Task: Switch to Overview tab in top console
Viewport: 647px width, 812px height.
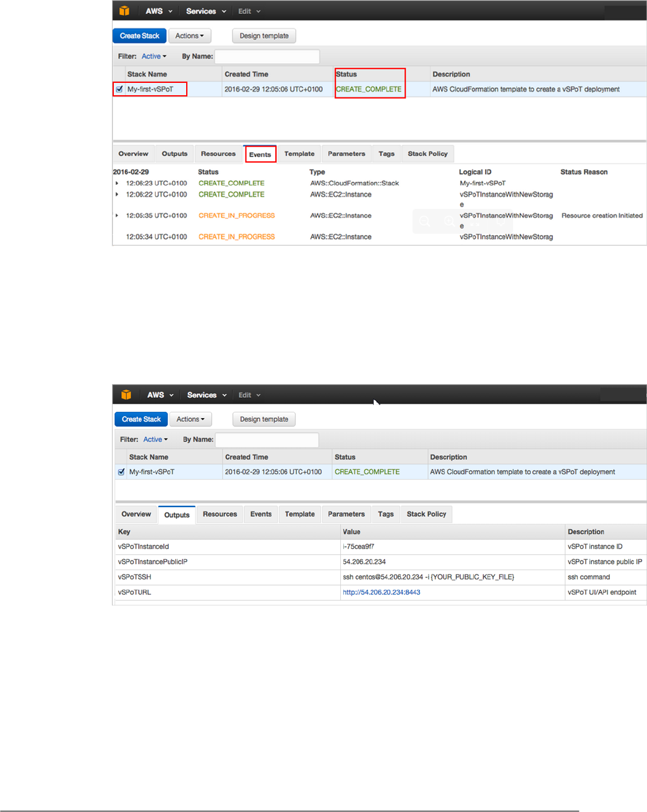Action: tap(133, 154)
